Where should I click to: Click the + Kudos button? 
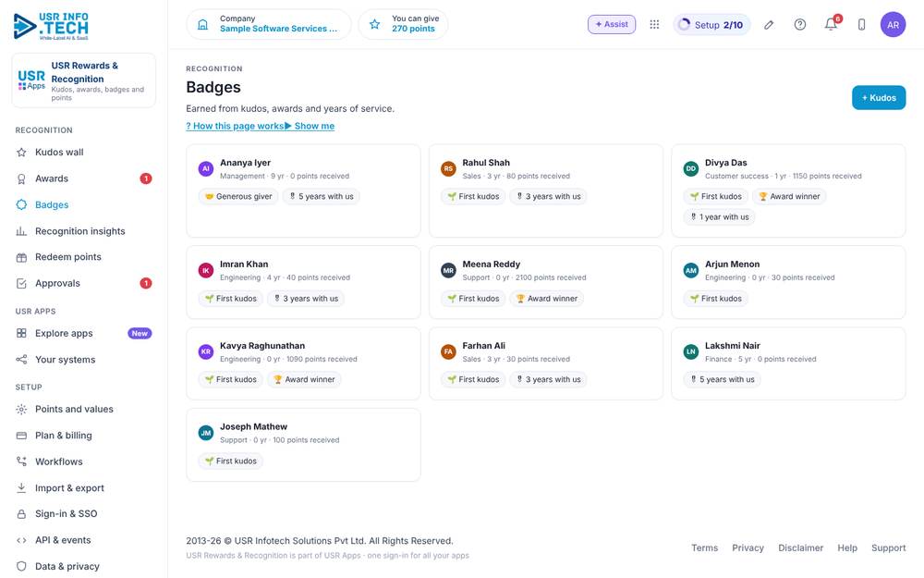[879, 98]
